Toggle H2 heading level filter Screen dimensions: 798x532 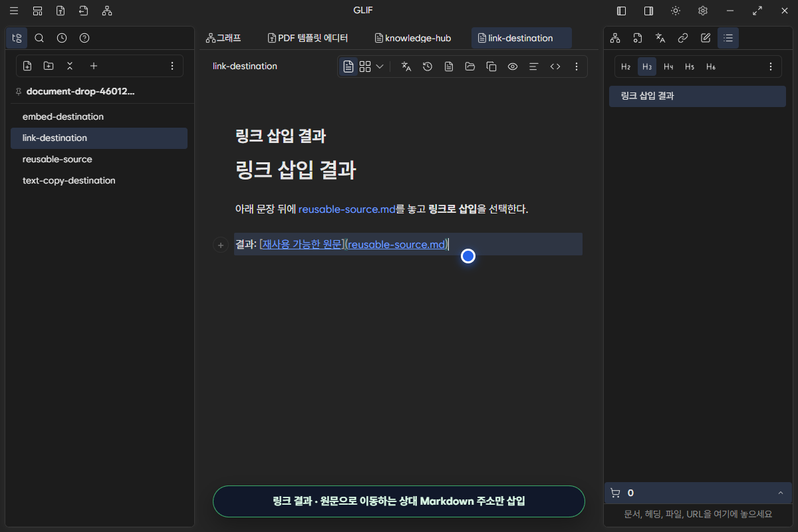click(626, 66)
